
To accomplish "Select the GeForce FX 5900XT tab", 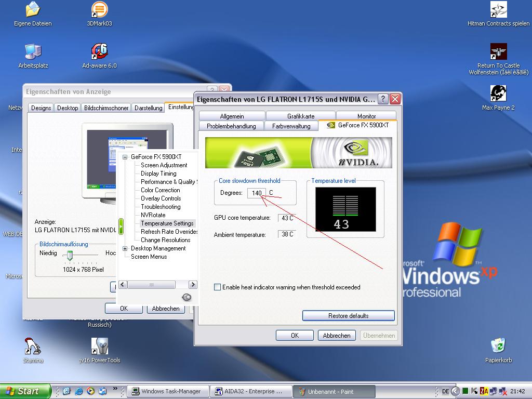I will 357,125.
